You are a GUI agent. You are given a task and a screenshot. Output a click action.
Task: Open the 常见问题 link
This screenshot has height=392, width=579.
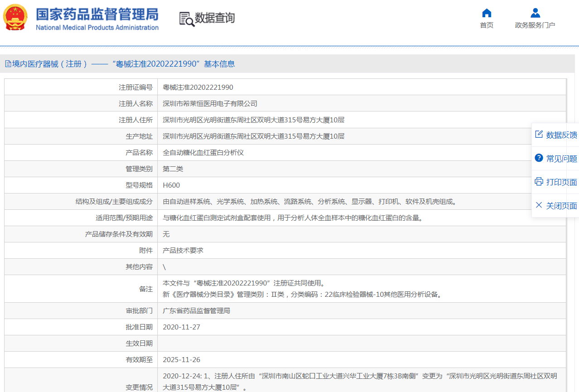click(x=561, y=159)
